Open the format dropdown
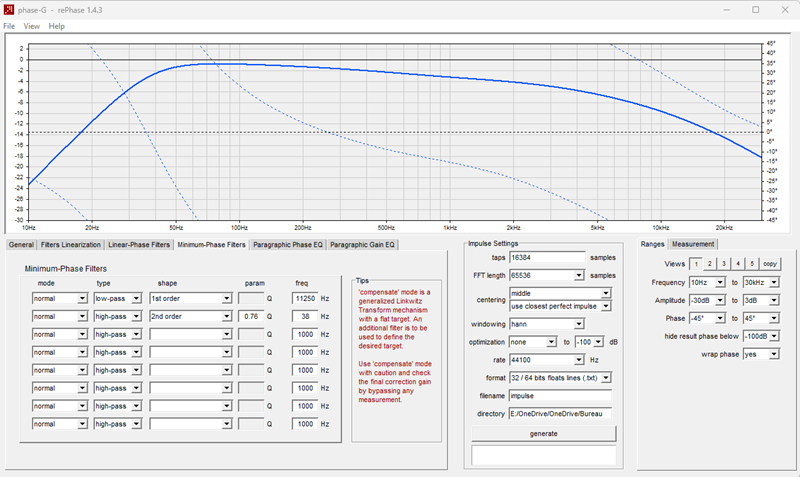800x477 pixels. 560,378
